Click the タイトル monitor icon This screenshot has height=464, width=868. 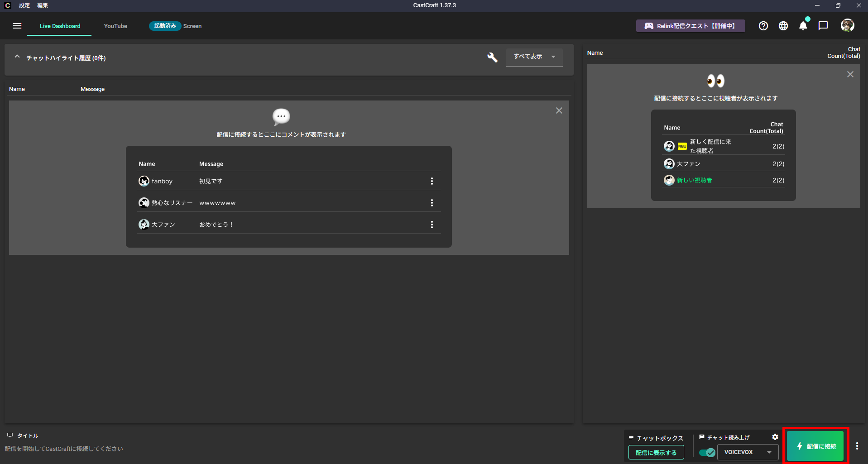pos(10,435)
